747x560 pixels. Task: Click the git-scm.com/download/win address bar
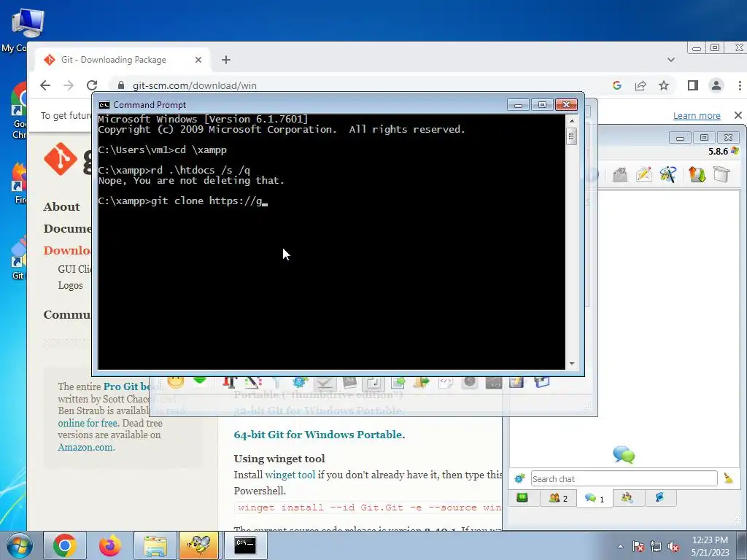coord(194,85)
